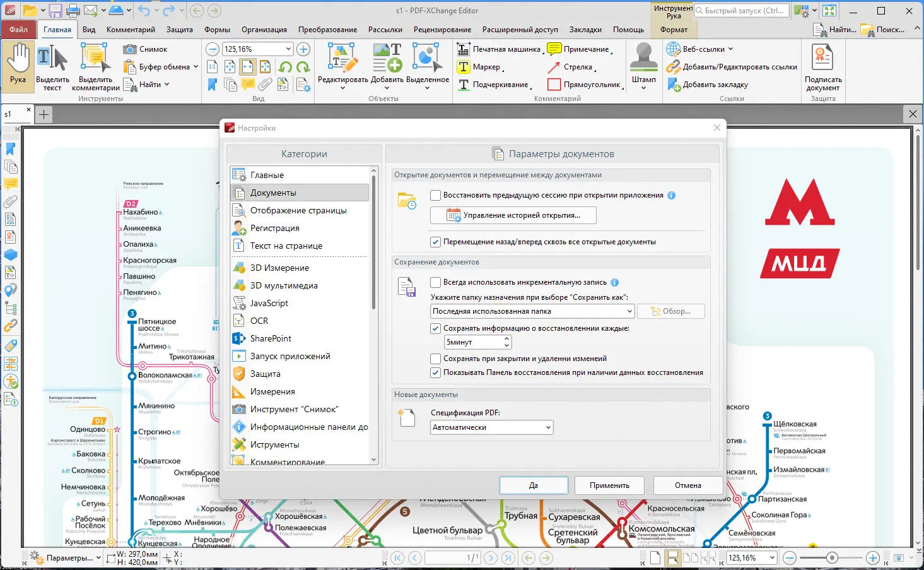This screenshot has width=924, height=570.
Task: Click the zoom in plus icon in ribbon
Action: (303, 49)
